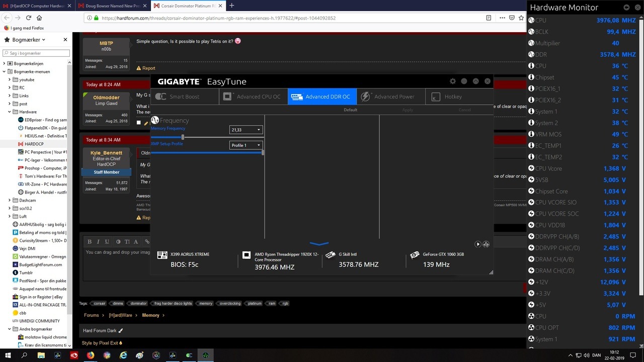
Task: Collapse the Hardware bookmark folder
Action: pos(9,112)
